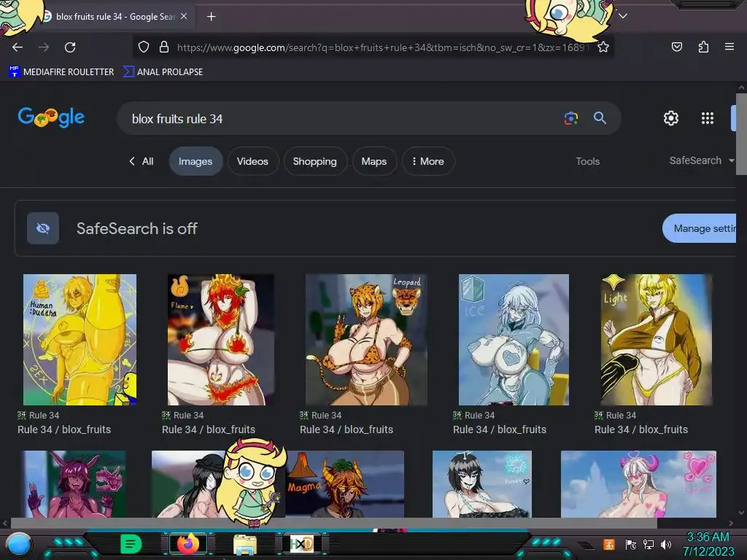Open a new tab with plus button
The width and height of the screenshot is (747, 560).
click(211, 17)
